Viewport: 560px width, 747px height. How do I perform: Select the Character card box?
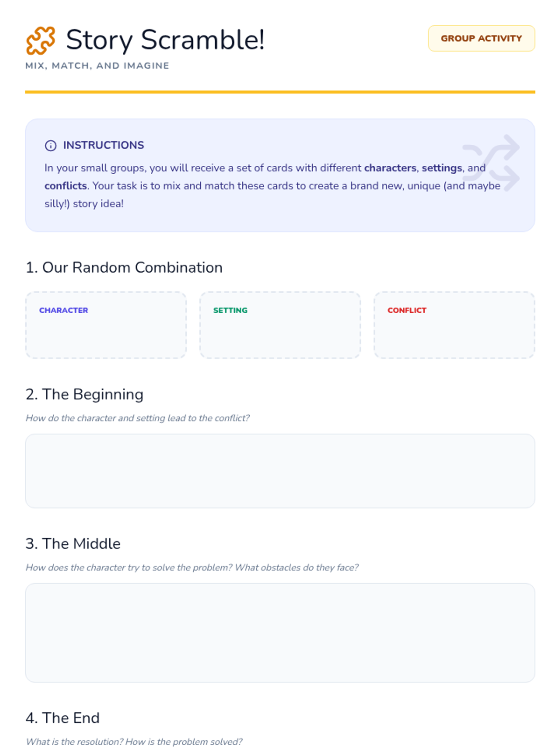click(x=106, y=325)
